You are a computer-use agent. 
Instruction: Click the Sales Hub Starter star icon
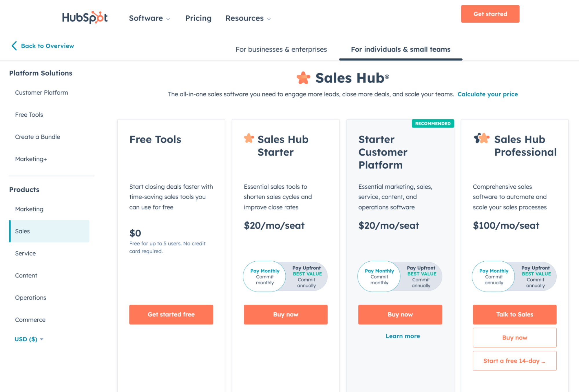[x=249, y=138]
